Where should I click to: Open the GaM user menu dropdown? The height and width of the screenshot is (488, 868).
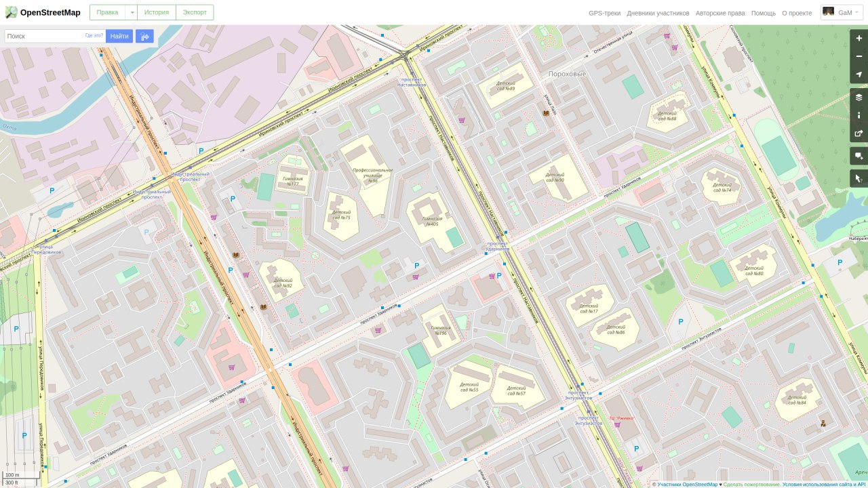click(842, 12)
